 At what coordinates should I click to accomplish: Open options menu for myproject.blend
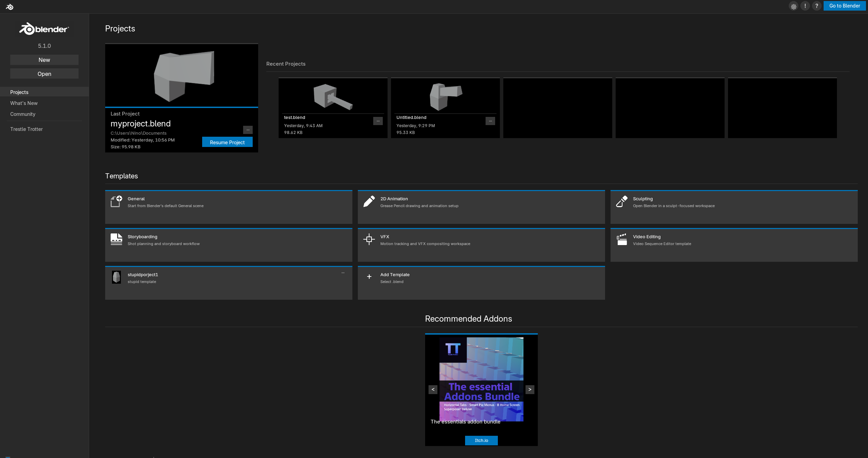click(x=248, y=130)
